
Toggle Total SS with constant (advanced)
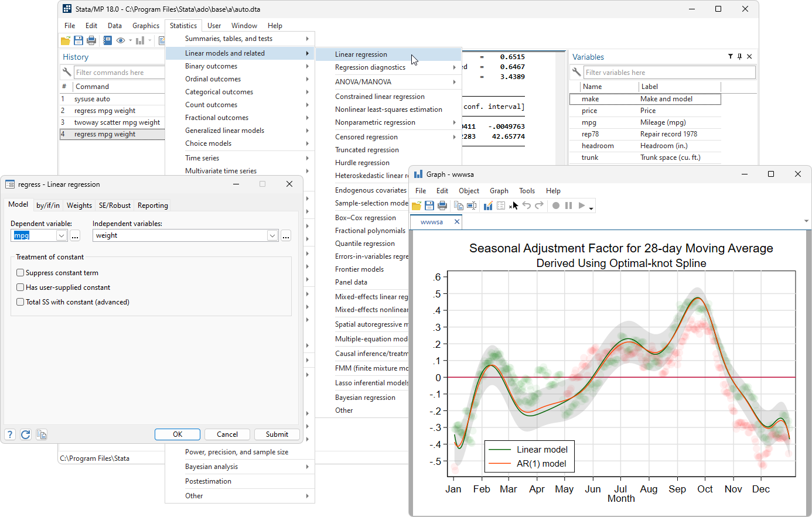click(x=21, y=302)
